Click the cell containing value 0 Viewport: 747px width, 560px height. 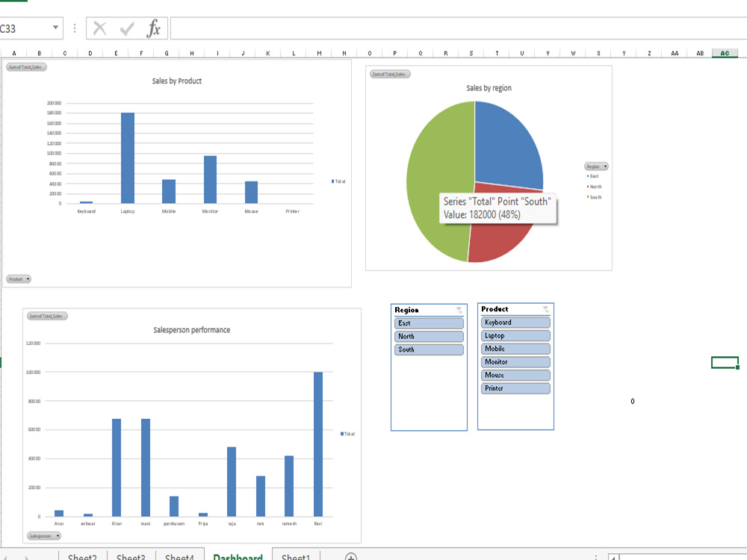point(633,402)
